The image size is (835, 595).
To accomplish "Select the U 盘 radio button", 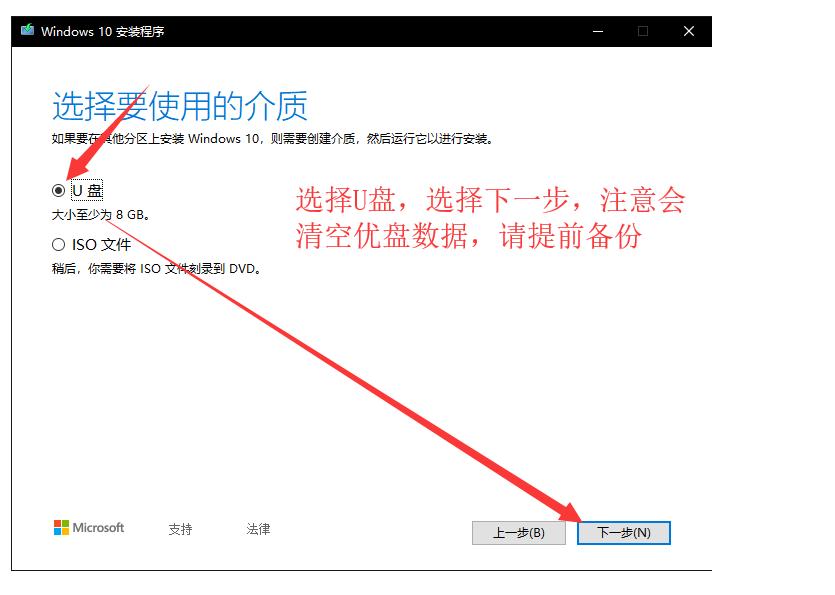I will (57, 189).
